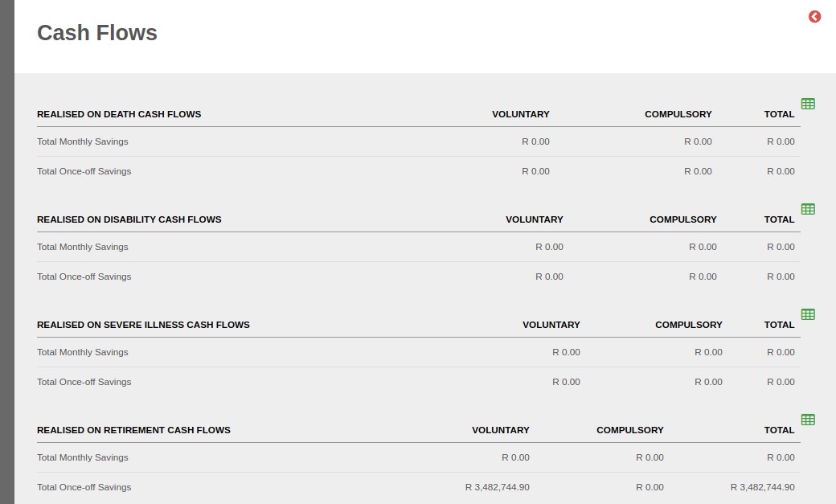Click the red back arrow icon
This screenshot has width=836, height=504.
(814, 17)
